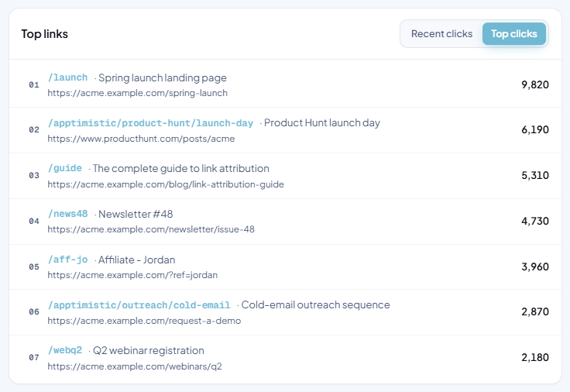Click rank number 06

tap(34, 312)
